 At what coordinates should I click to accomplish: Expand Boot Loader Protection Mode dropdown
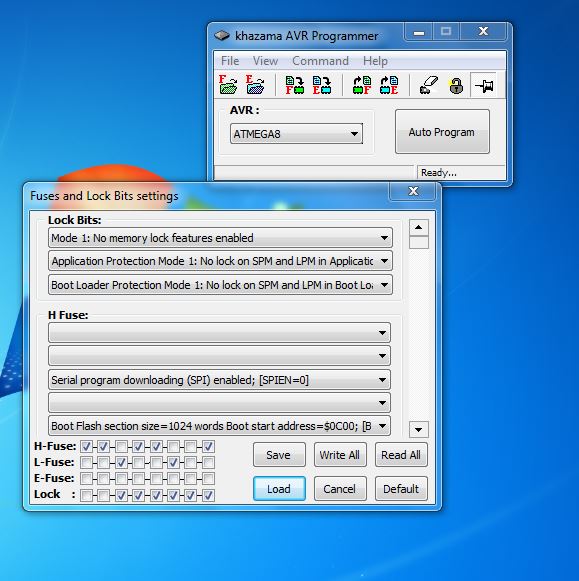tap(220, 285)
